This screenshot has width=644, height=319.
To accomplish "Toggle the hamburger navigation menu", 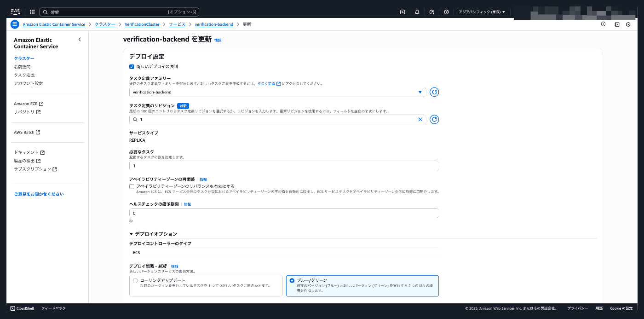I will pyautogui.click(x=15, y=24).
